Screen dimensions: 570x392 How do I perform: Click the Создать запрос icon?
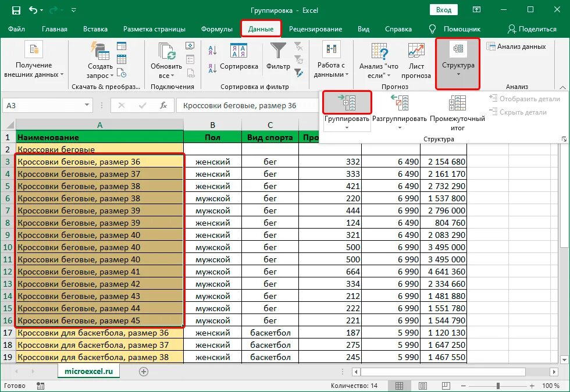point(100,51)
